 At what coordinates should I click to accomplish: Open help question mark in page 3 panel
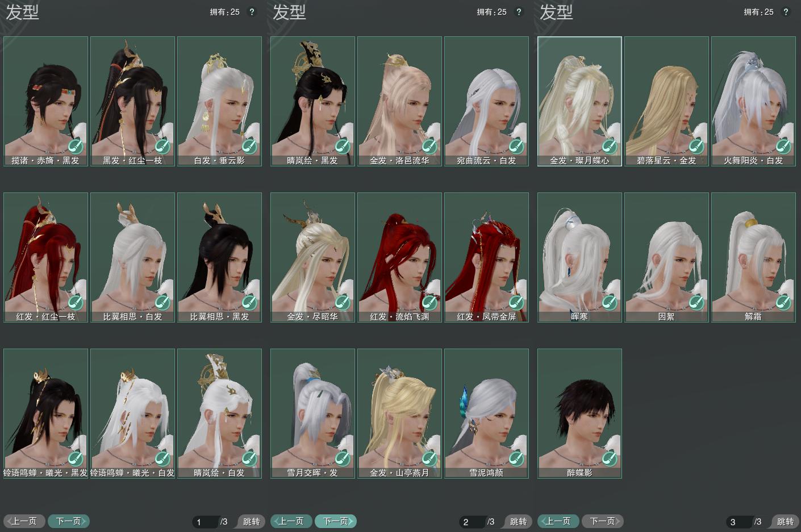coord(786,12)
